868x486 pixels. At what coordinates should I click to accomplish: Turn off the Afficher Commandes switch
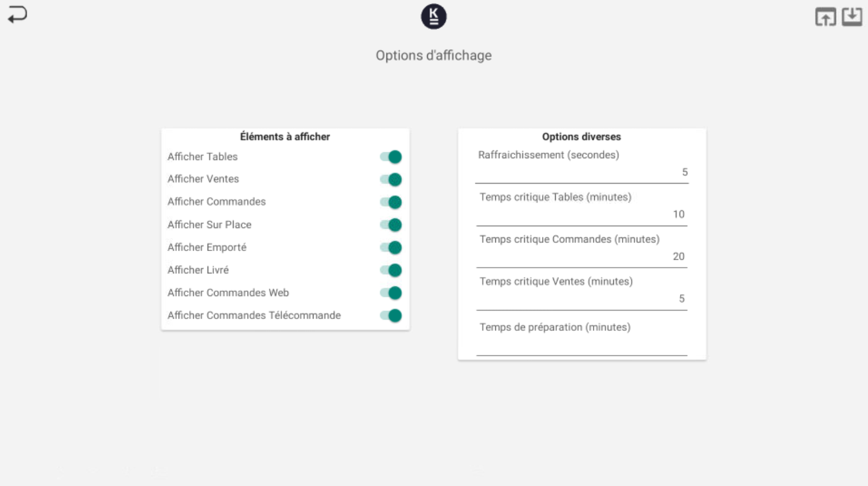pos(391,202)
